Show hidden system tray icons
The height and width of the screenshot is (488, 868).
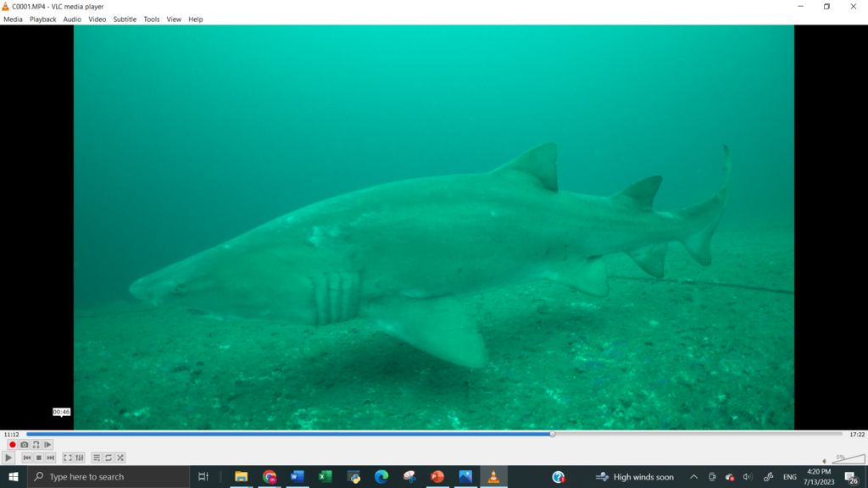tap(693, 477)
